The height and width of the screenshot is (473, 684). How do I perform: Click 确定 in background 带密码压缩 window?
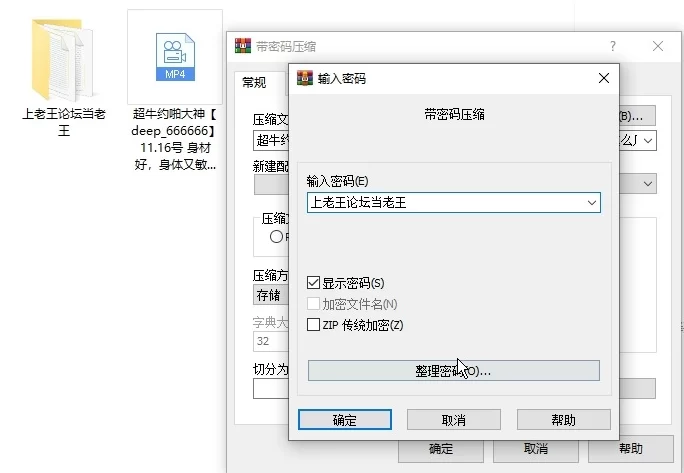441,449
